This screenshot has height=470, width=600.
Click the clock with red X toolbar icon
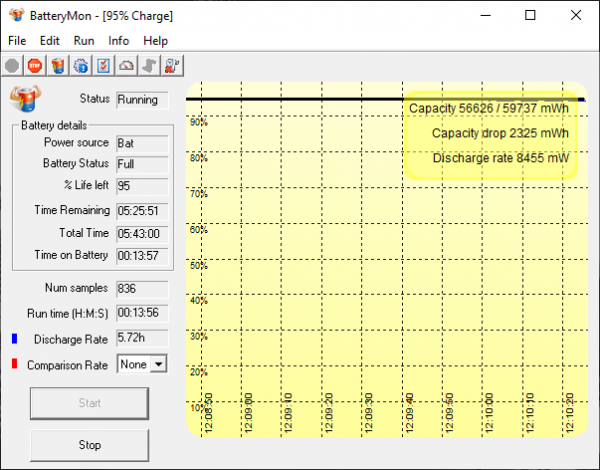pos(172,66)
